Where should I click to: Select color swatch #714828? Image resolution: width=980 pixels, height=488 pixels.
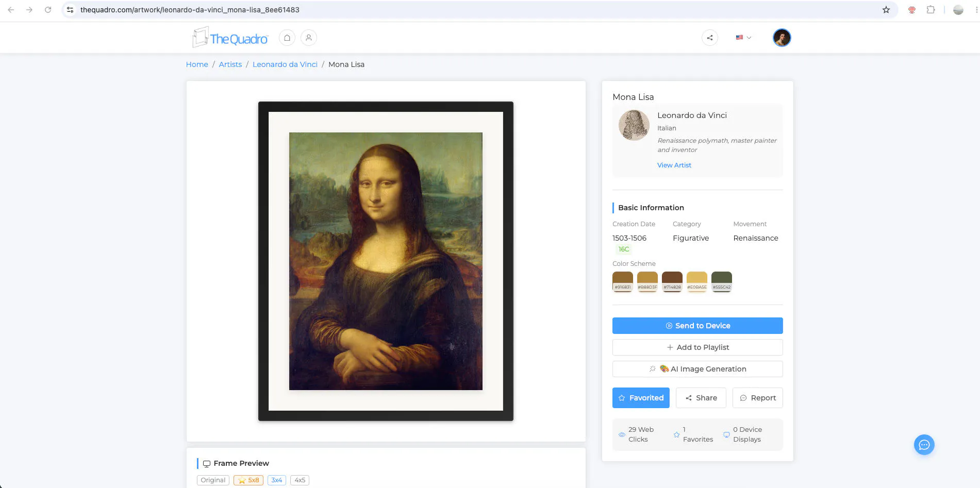672,282
